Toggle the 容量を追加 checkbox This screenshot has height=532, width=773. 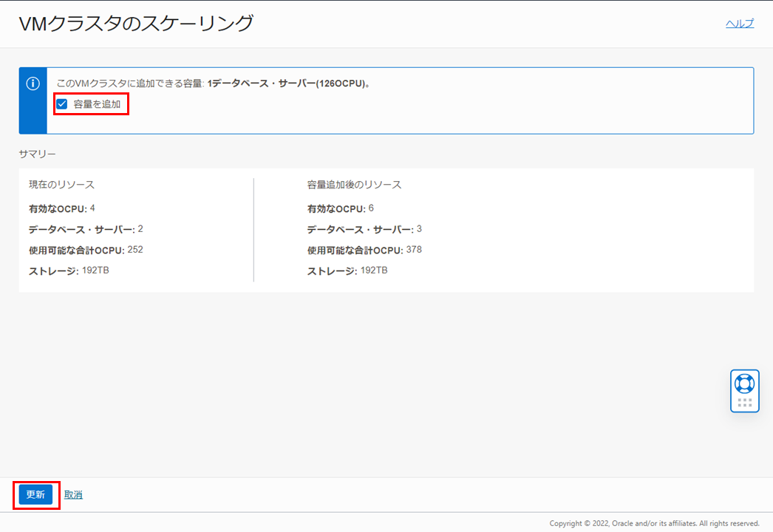click(62, 104)
